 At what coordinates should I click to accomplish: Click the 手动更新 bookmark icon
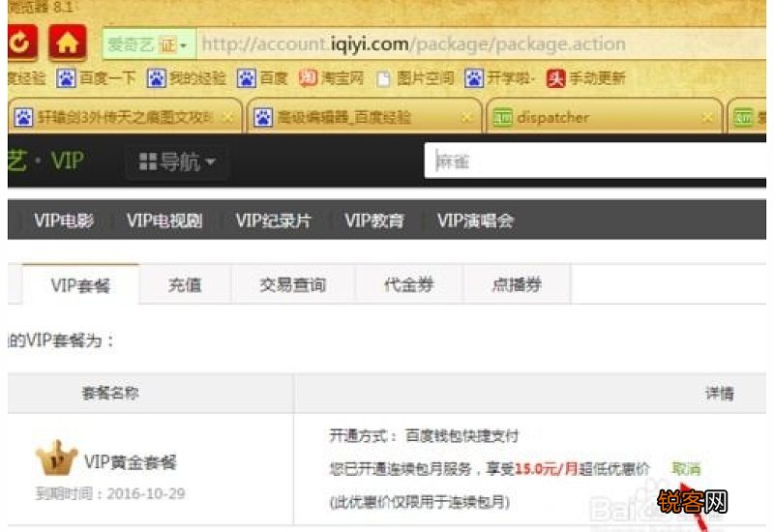click(x=555, y=78)
